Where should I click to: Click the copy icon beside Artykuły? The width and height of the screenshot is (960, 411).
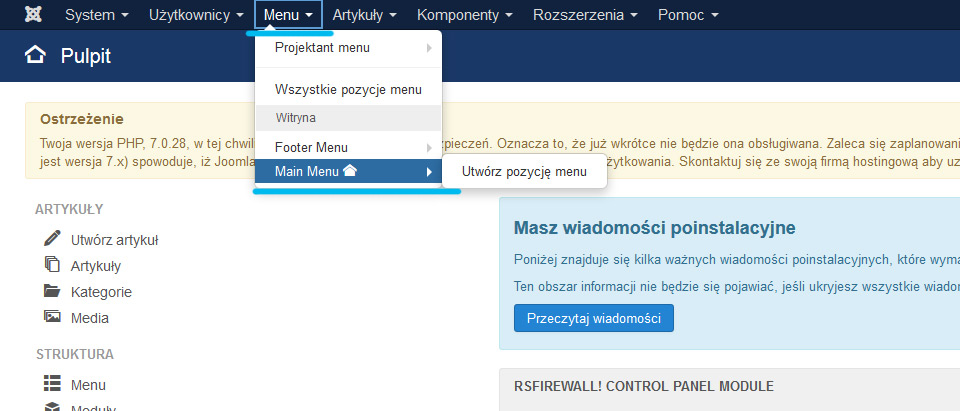53,265
